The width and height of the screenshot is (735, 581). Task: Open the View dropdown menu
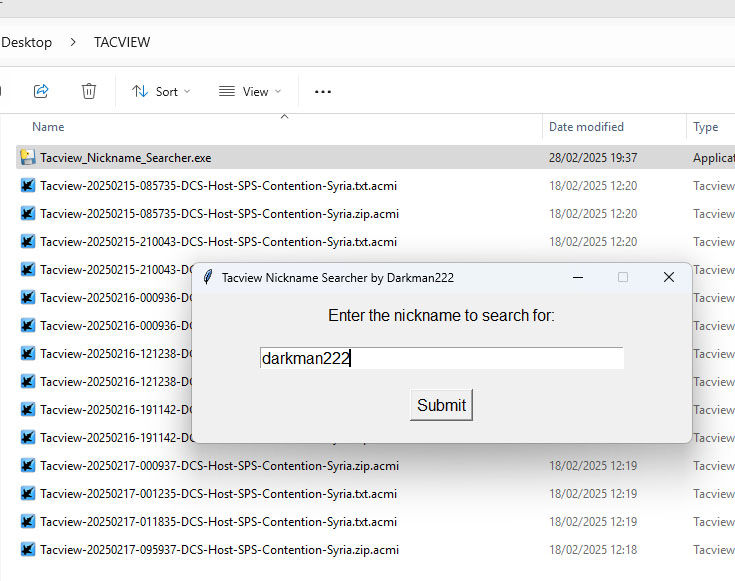point(250,91)
